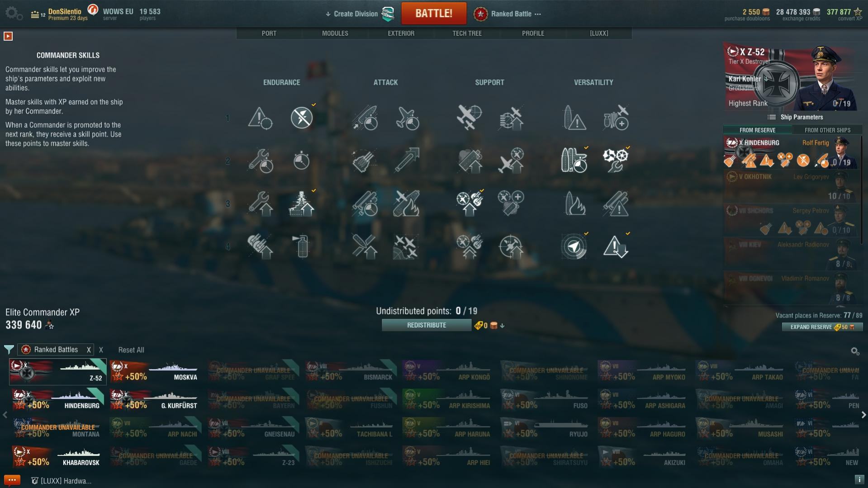The height and width of the screenshot is (488, 868).
Task: Expand the redistribute cost currency dropdown arrow
Action: point(502,326)
